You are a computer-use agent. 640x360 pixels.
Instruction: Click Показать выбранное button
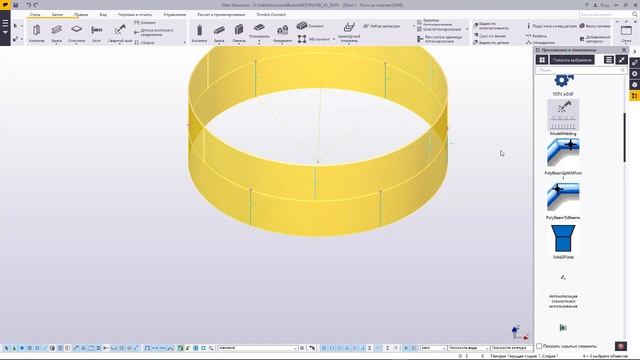click(572, 60)
